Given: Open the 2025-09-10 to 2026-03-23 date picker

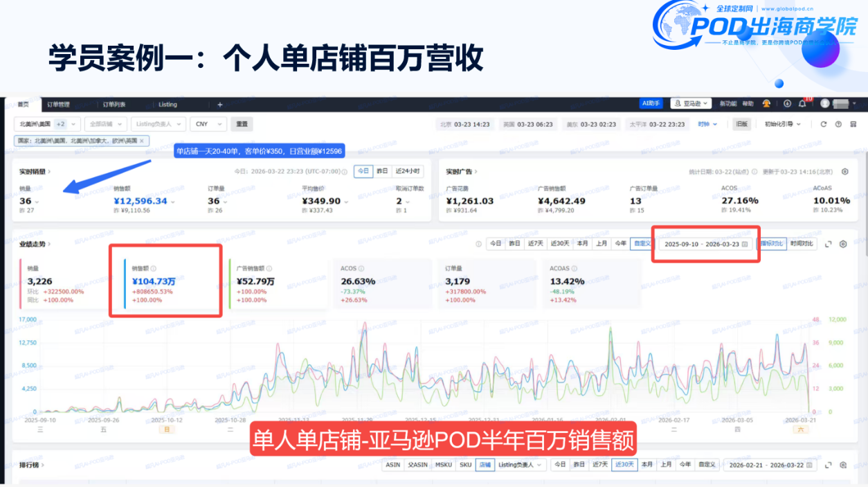Looking at the screenshot, I should point(707,244).
